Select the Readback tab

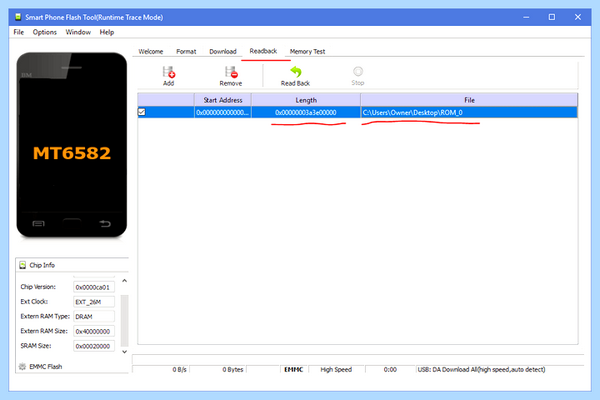pos(263,51)
